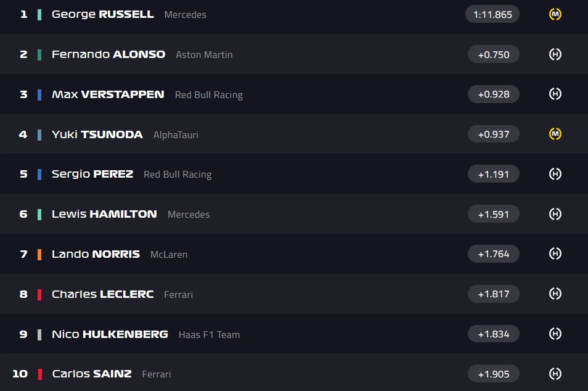This screenshot has width=588, height=391.
Task: Click the hard tyre icon on Sainz's row
Action: click(555, 374)
